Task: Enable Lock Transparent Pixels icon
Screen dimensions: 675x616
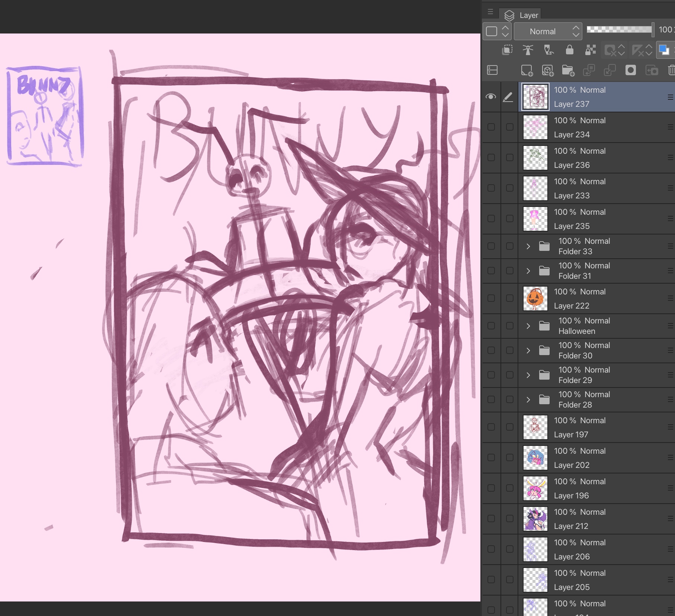Action: point(590,50)
